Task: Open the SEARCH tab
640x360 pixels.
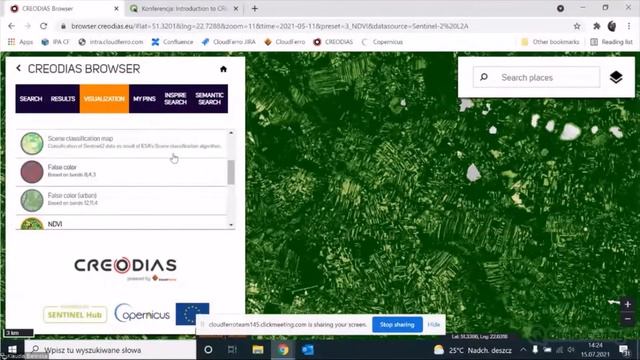Action: coord(31,99)
